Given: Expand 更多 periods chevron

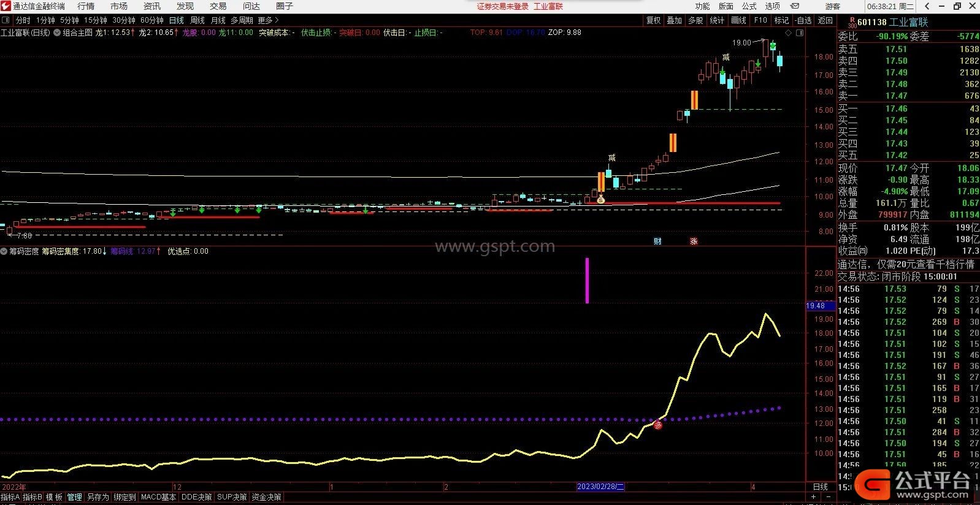Looking at the screenshot, I should [277, 20].
